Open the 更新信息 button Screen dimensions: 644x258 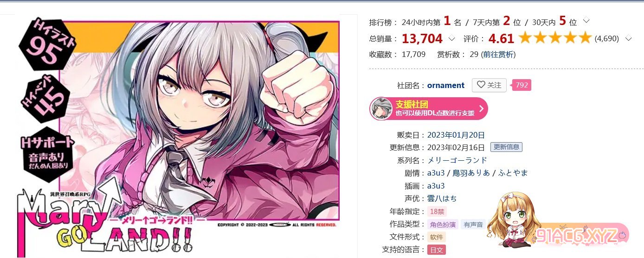506,147
